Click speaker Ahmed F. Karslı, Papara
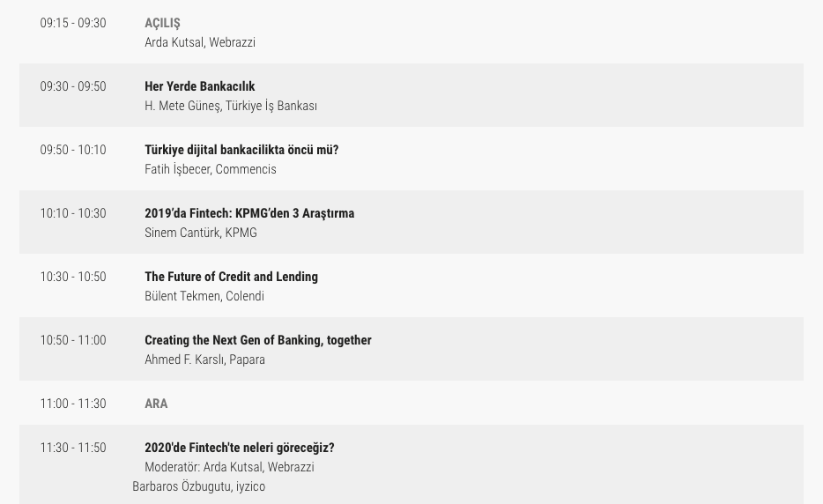Viewport: 823px width, 504px height. (204, 359)
